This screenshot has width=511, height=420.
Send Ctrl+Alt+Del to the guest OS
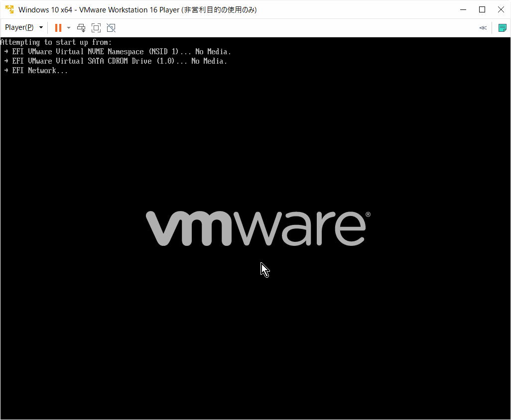click(x=81, y=28)
